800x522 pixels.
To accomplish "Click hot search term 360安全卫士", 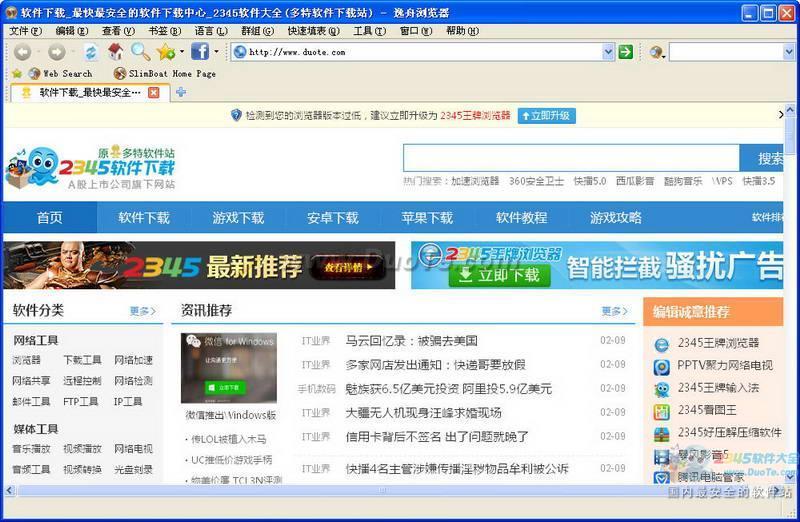I will pyautogui.click(x=536, y=181).
